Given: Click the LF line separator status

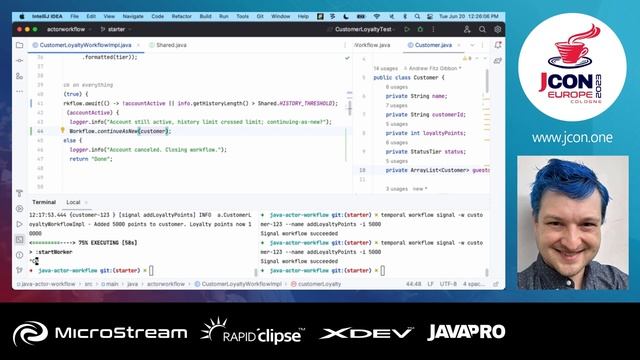Looking at the screenshot, I should [430, 284].
